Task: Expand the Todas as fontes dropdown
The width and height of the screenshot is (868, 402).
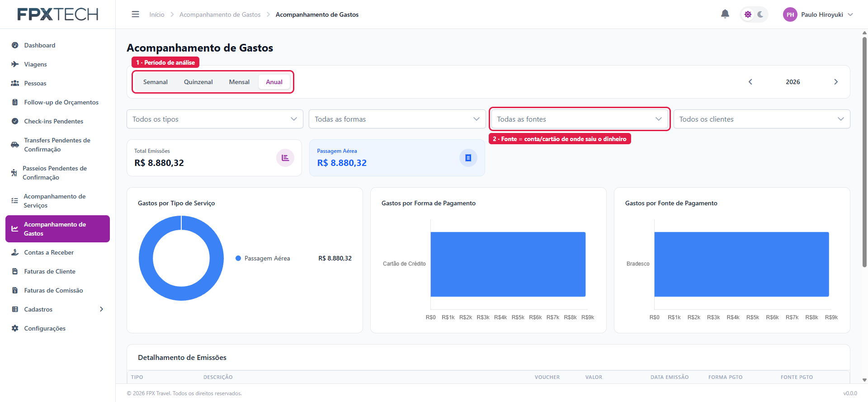Action: point(580,119)
